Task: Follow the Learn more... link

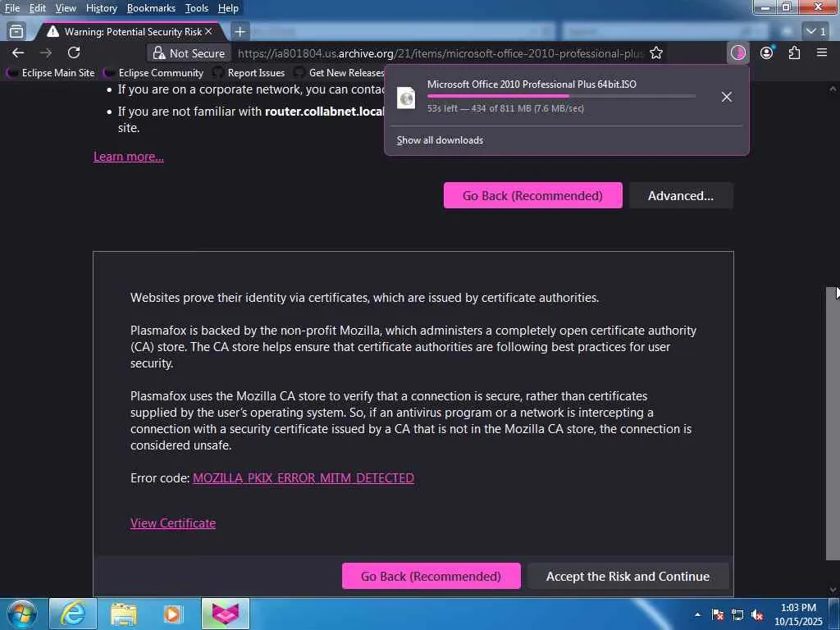Action: [x=129, y=157]
